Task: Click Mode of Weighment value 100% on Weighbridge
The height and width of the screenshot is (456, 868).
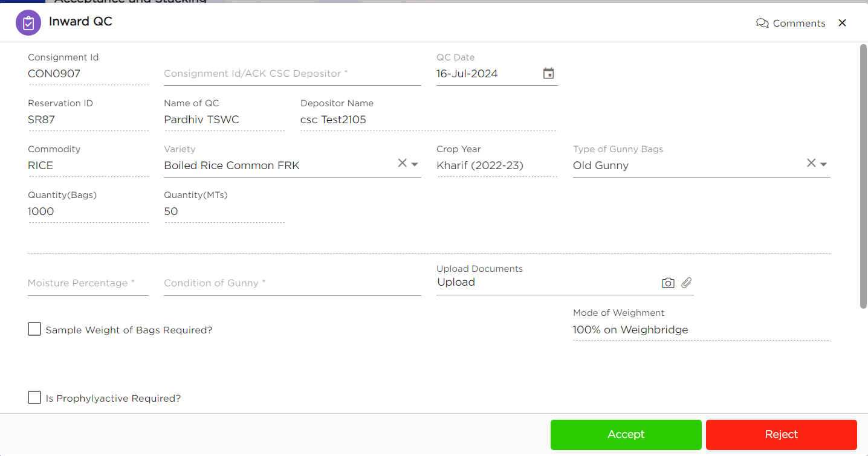Action: (630, 330)
